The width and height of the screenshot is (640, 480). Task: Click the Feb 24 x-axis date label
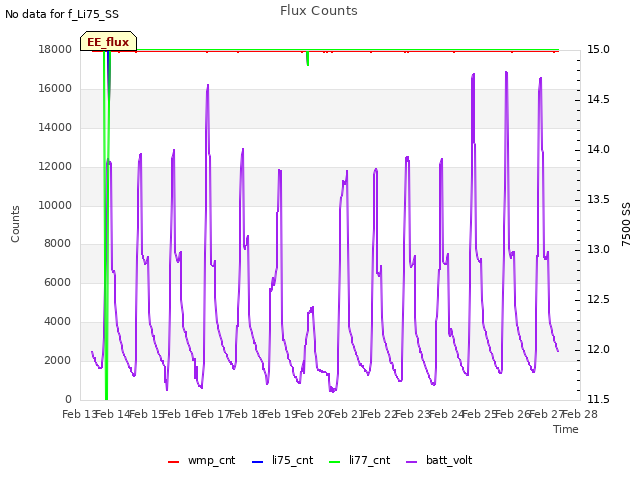[x=447, y=414]
